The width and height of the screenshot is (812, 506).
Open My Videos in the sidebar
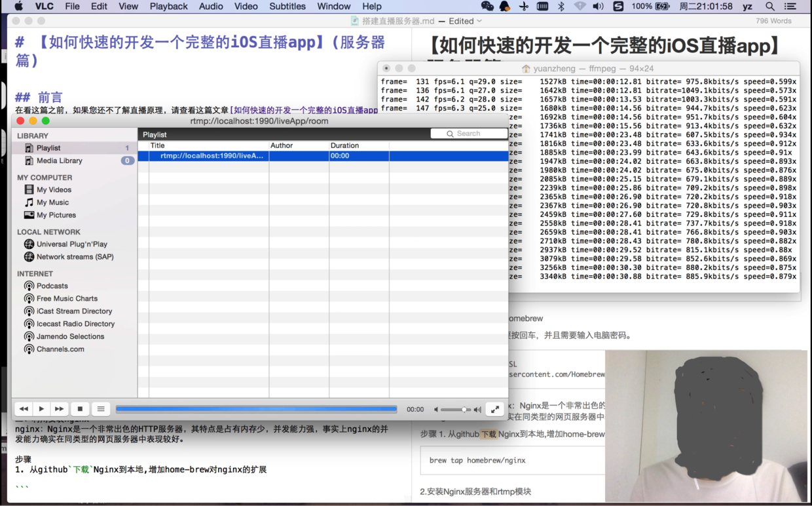[54, 190]
